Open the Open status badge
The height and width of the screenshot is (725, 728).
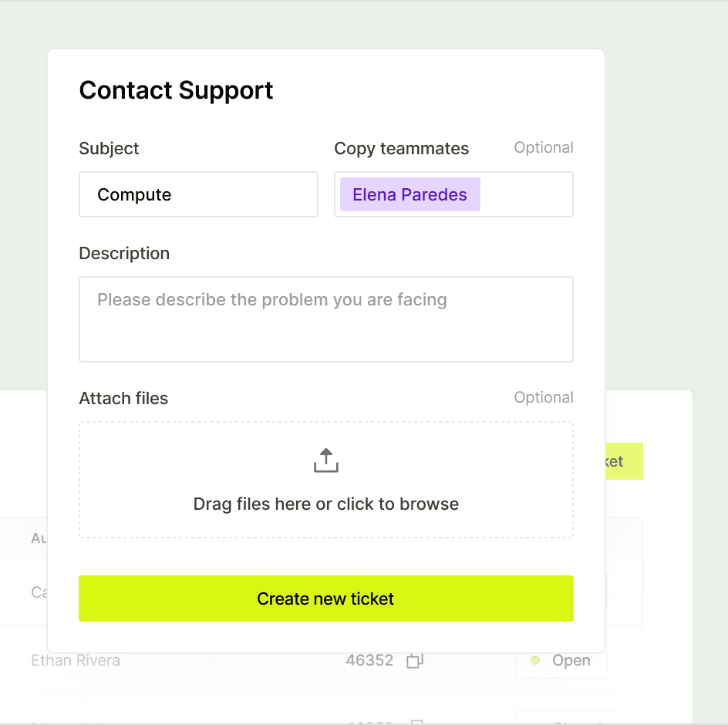click(561, 660)
